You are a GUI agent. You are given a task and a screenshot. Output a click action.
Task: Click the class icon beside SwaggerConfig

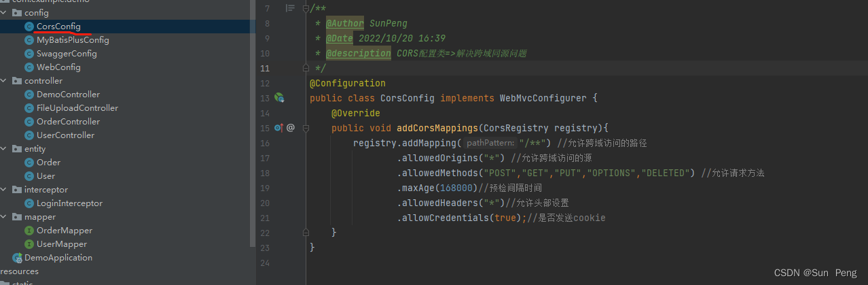tap(29, 54)
